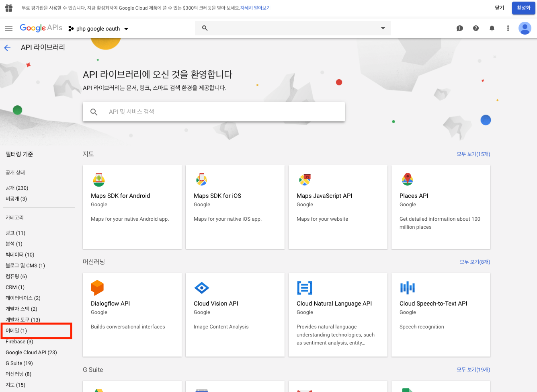Click the Google APIs logo
The image size is (537, 392).
pyautogui.click(x=41, y=28)
